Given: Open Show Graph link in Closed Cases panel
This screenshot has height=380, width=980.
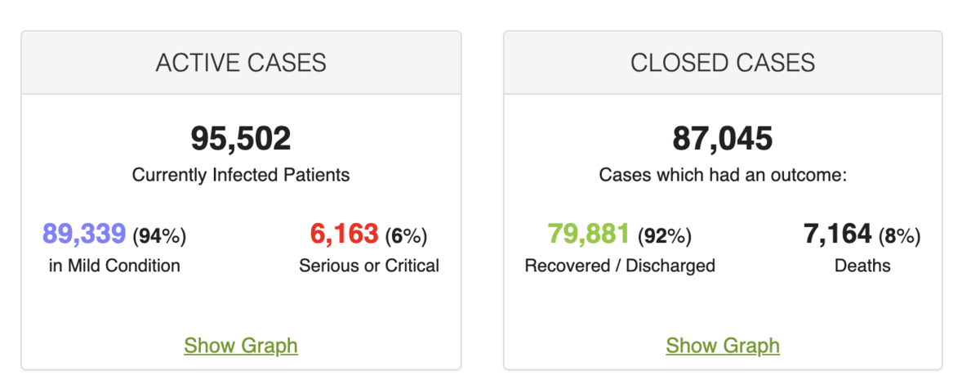Looking at the screenshot, I should click(723, 346).
